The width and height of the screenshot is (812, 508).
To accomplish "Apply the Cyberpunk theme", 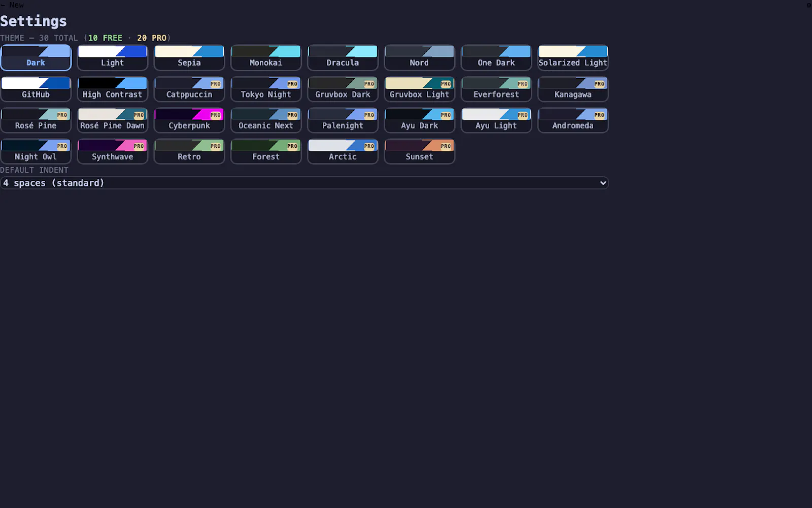I will (x=189, y=120).
